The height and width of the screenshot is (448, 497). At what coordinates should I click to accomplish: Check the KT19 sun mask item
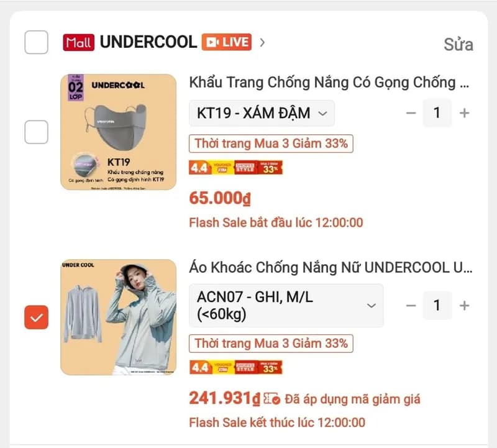click(x=36, y=132)
